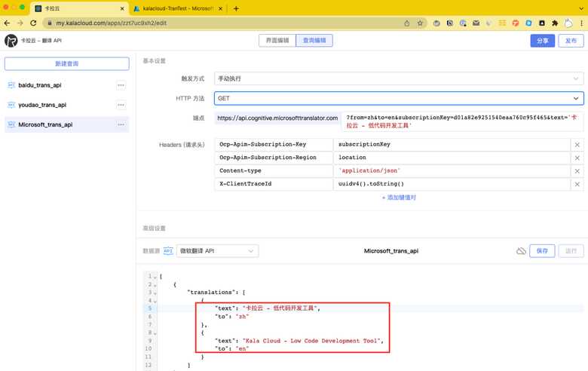Click the Kala Cloud translated text line
This screenshot has width=588, height=371.
click(299, 341)
